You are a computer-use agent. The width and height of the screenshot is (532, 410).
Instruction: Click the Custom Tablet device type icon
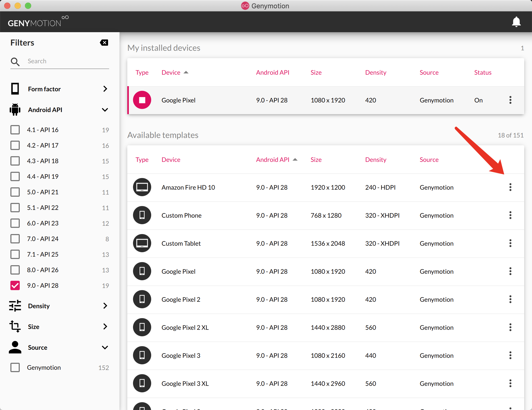pos(142,243)
